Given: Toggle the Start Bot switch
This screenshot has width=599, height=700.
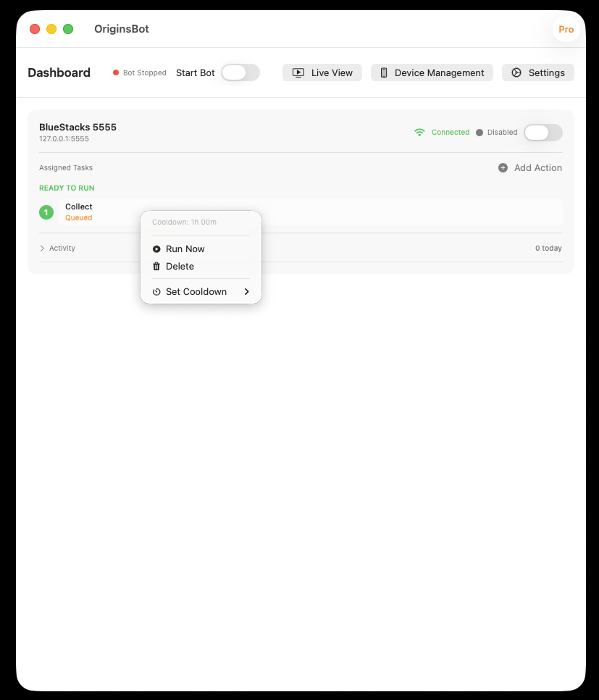Looking at the screenshot, I should (240, 72).
